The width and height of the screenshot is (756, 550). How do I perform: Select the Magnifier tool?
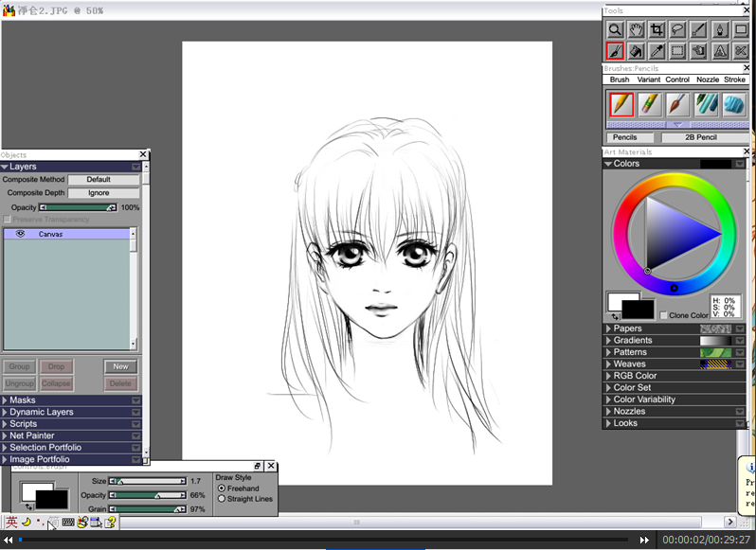615,30
